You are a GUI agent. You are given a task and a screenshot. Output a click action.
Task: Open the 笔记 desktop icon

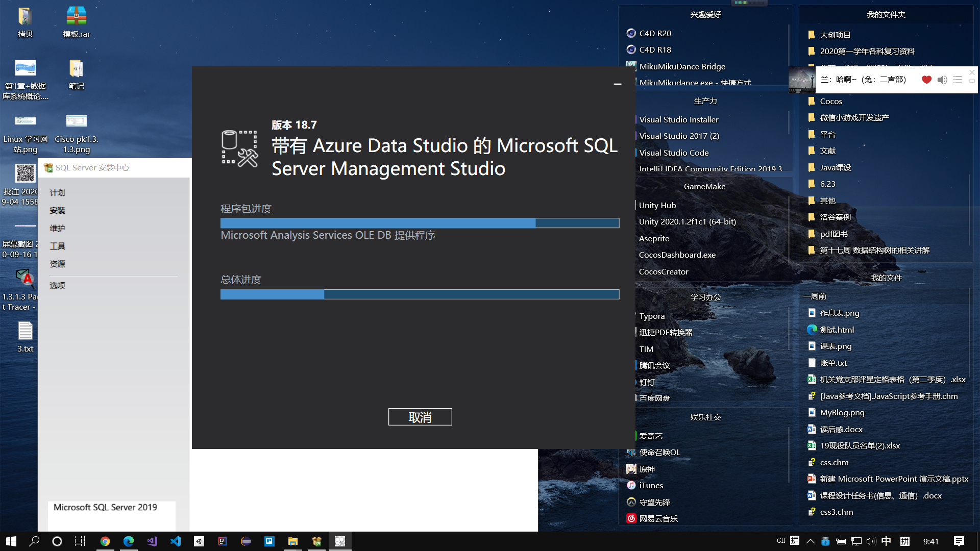76,74
